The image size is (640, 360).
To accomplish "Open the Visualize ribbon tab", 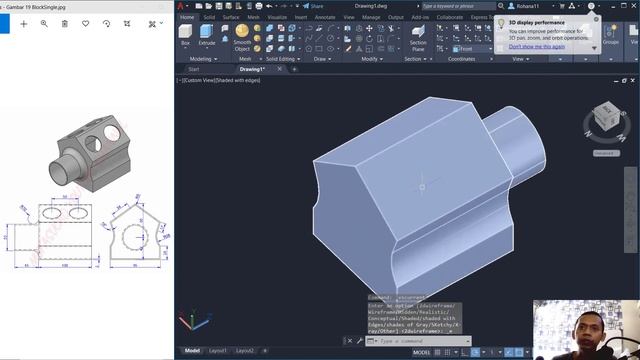I will point(277,17).
